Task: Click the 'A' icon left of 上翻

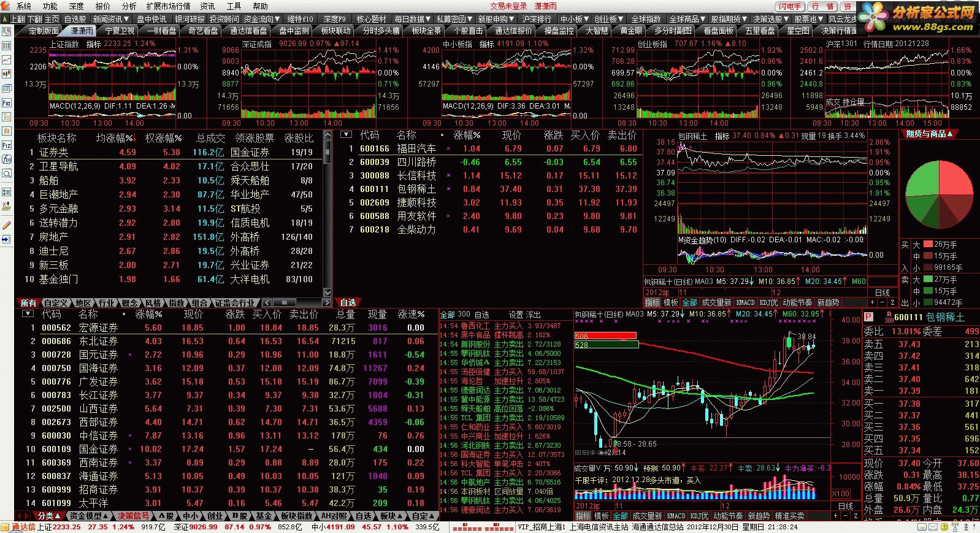Action: coord(6,19)
